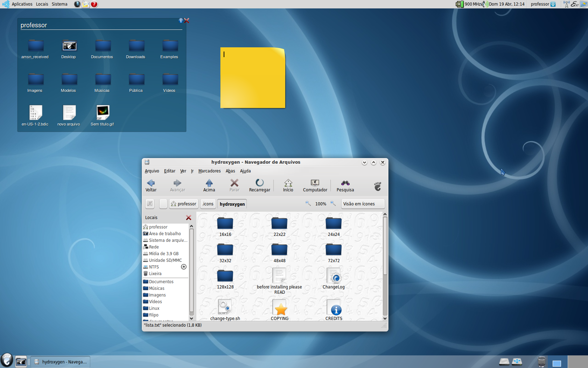Open the Editar menu
The width and height of the screenshot is (588, 368).
[x=170, y=171]
